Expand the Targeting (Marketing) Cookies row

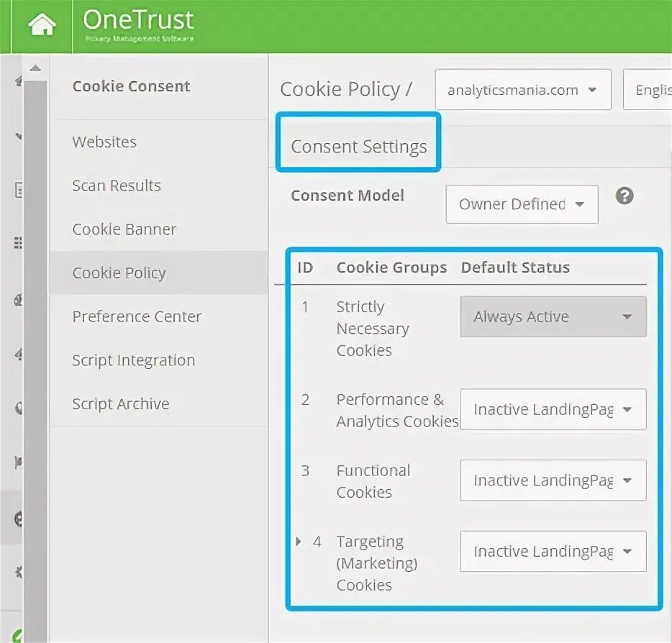pos(299,542)
